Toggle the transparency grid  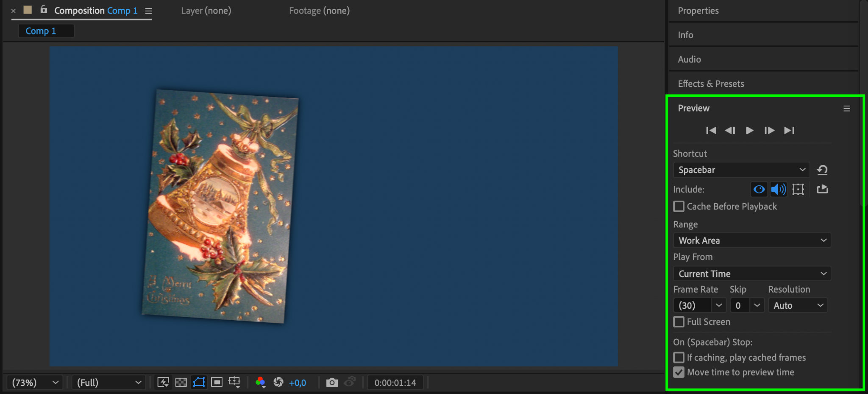181,383
